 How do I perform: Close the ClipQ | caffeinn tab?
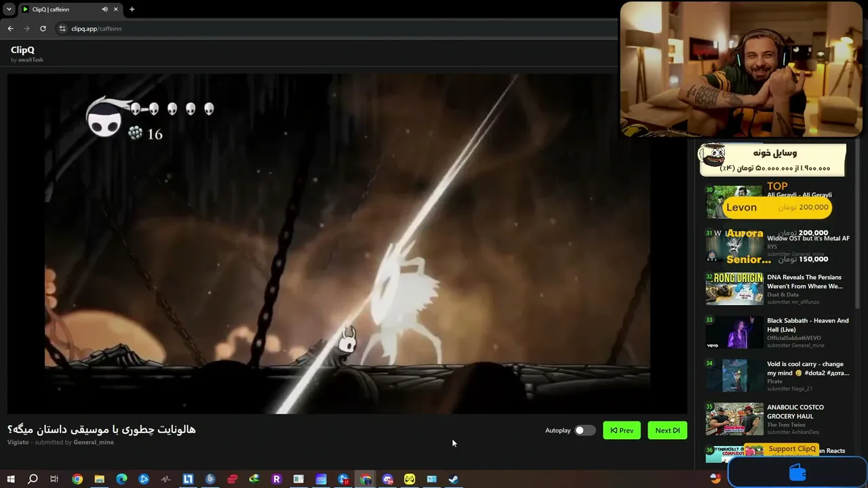pos(116,9)
